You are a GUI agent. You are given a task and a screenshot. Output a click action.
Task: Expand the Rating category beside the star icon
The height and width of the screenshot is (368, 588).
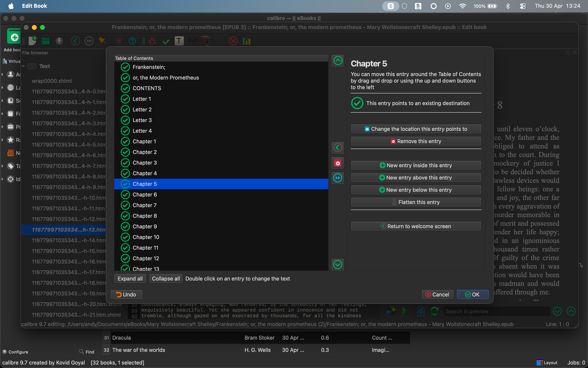tap(2, 140)
